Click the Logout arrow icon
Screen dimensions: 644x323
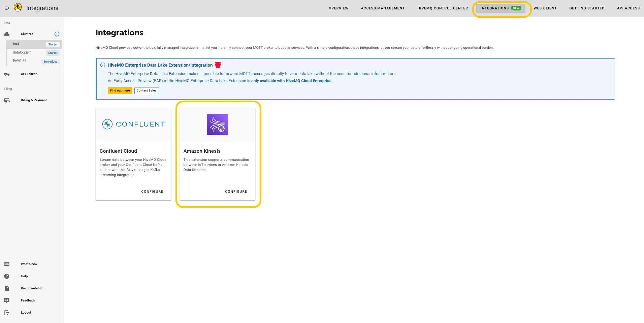tap(7, 313)
